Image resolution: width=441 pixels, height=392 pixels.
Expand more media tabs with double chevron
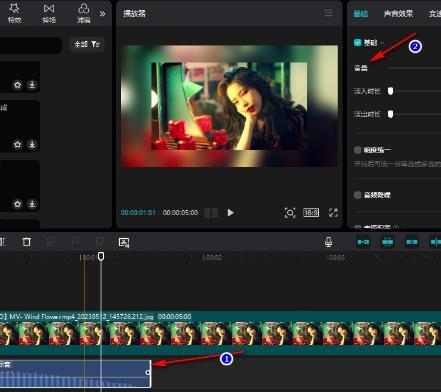[x=102, y=14]
